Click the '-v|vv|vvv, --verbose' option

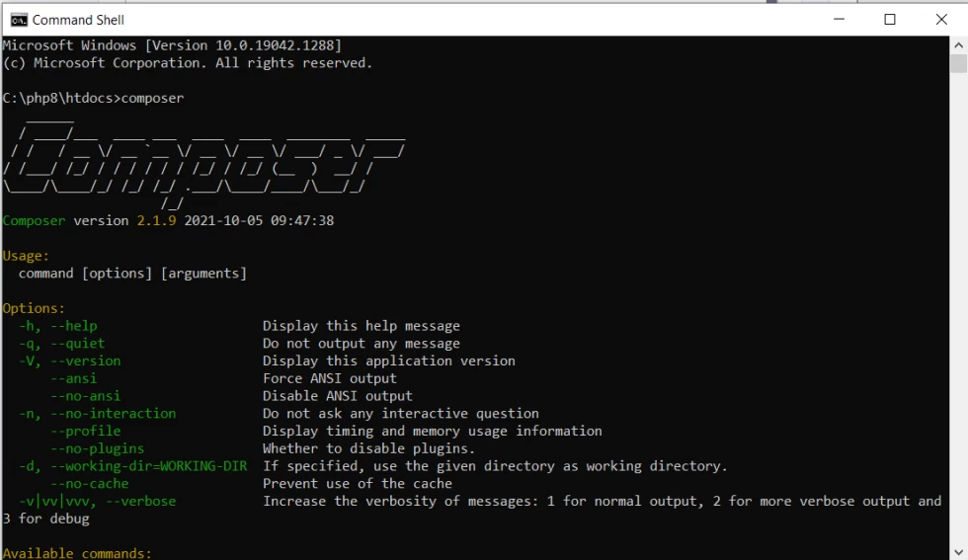98,501
